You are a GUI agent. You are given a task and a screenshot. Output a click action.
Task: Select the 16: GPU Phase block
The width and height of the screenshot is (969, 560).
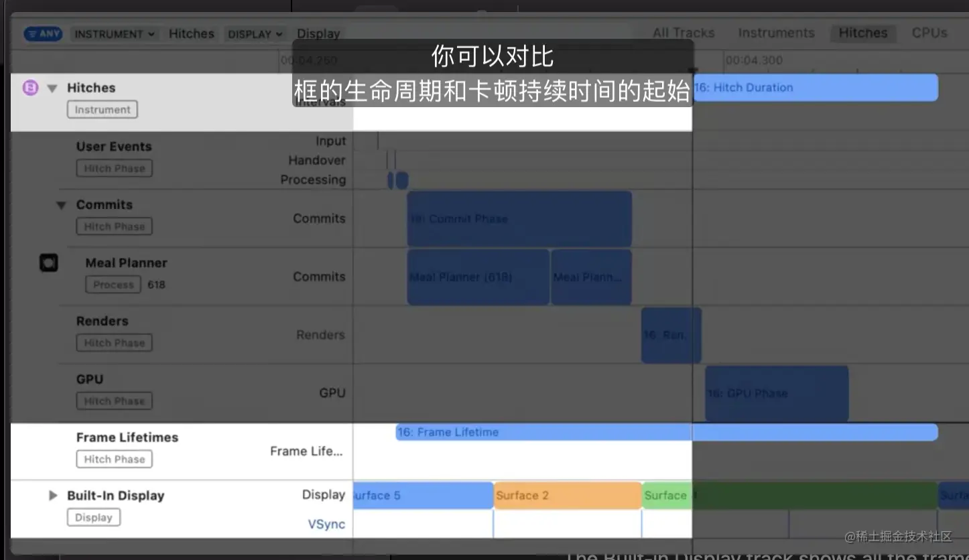tap(777, 394)
